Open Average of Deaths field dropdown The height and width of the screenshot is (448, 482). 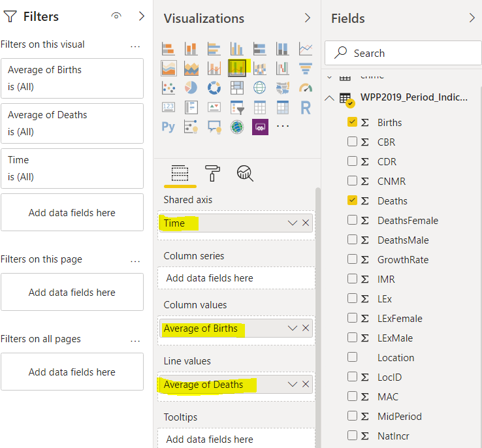293,385
